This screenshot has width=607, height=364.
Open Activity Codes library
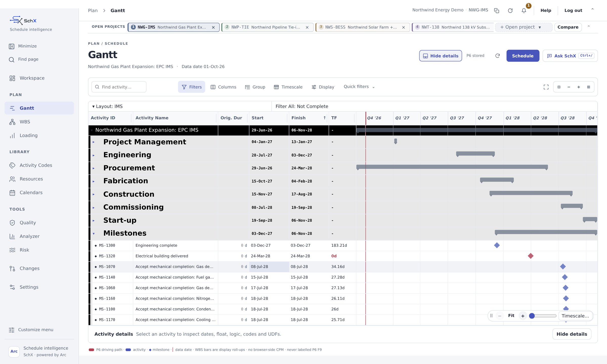(x=39, y=165)
